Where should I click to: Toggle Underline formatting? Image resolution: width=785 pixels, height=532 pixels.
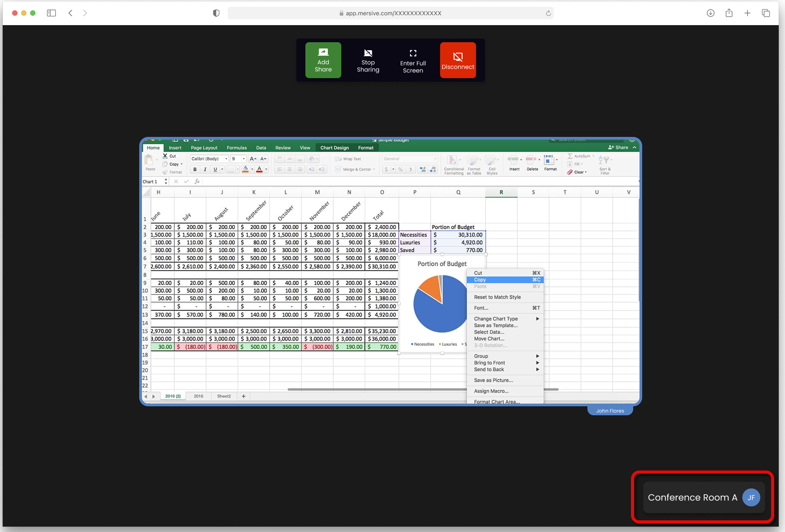click(x=215, y=169)
